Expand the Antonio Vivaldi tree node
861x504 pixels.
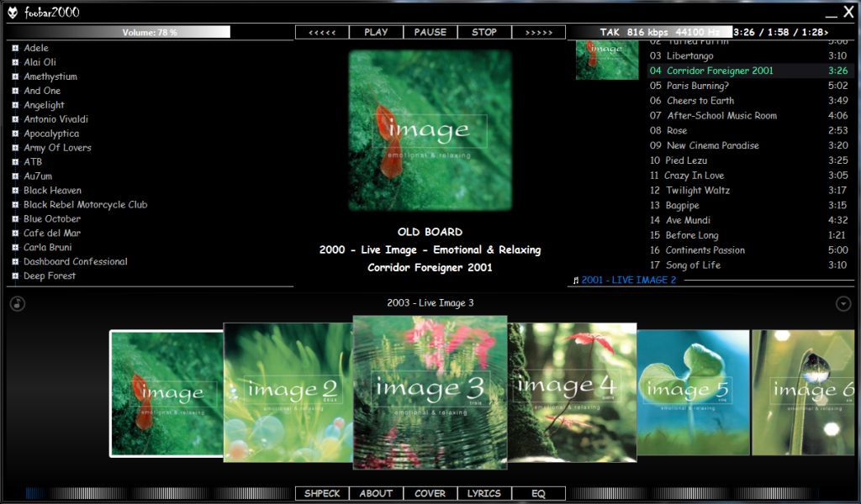(x=15, y=119)
